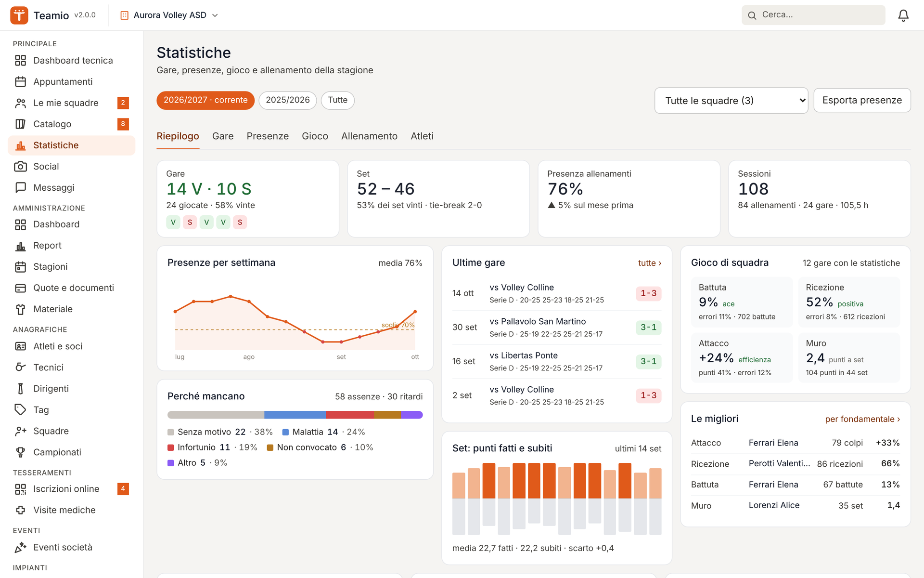The width and height of the screenshot is (924, 578).
Task: Click the search magnifier icon
Action: 752,15
